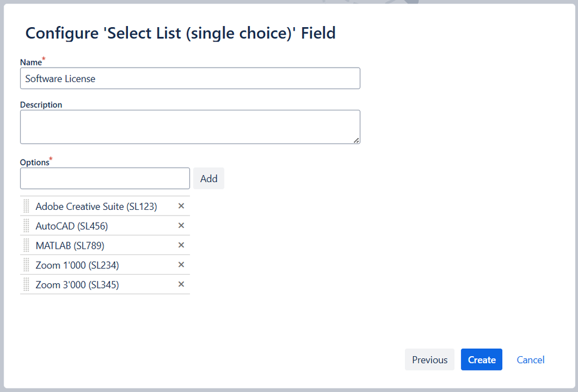Select the Zoom 3'000 (SL345) list row
The width and height of the screenshot is (578, 392).
[77, 284]
